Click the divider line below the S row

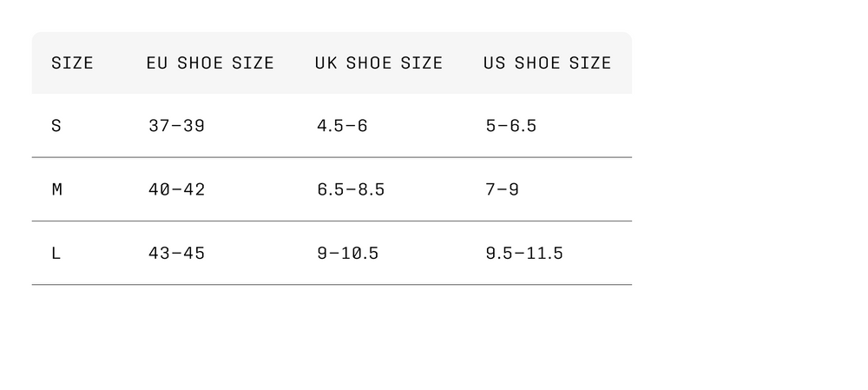point(332,157)
